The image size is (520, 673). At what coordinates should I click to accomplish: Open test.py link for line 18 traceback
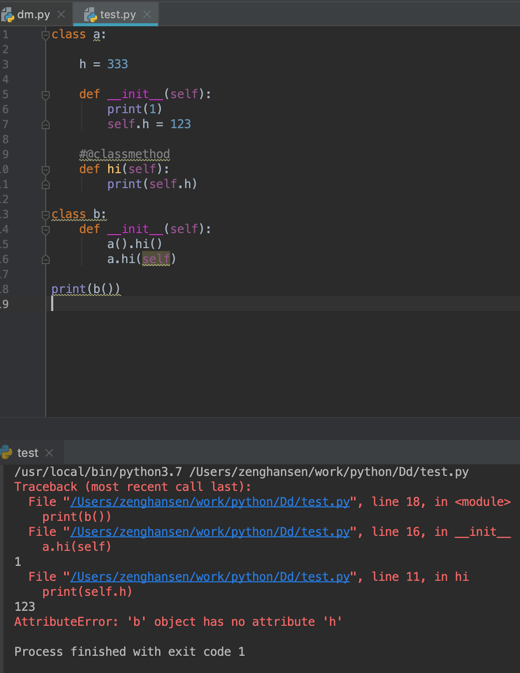click(210, 502)
